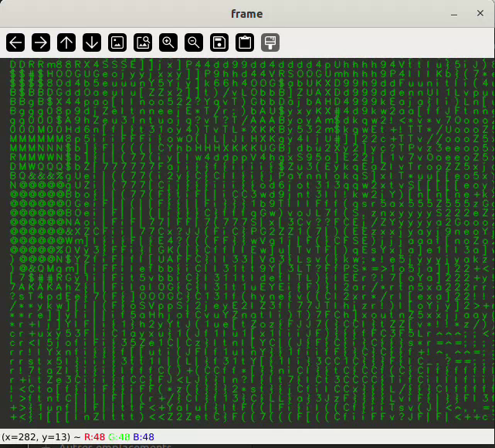This screenshot has width=495, height=448.
Task: Open the display properties window icon
Action: [270, 42]
